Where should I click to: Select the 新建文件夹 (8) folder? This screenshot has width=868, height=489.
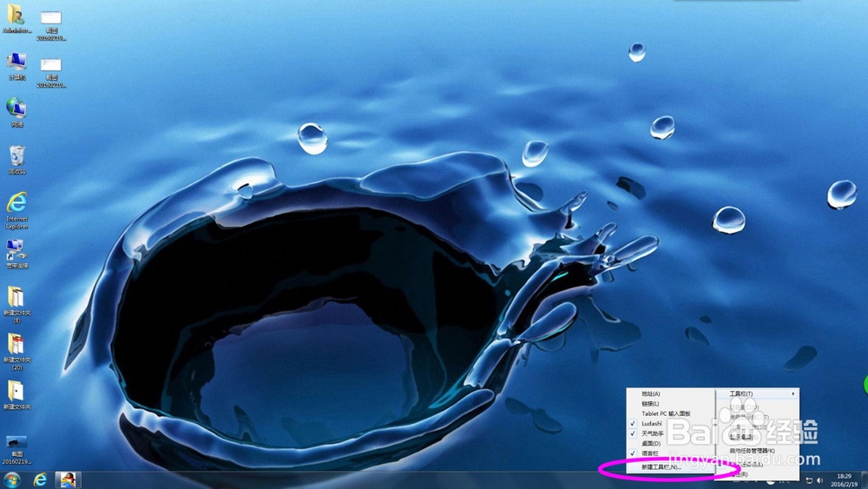16,304
